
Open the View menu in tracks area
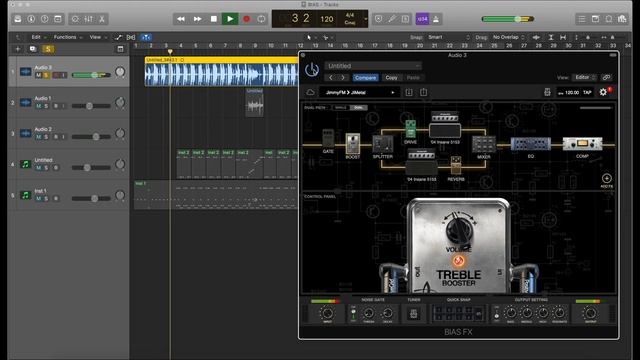click(x=98, y=37)
